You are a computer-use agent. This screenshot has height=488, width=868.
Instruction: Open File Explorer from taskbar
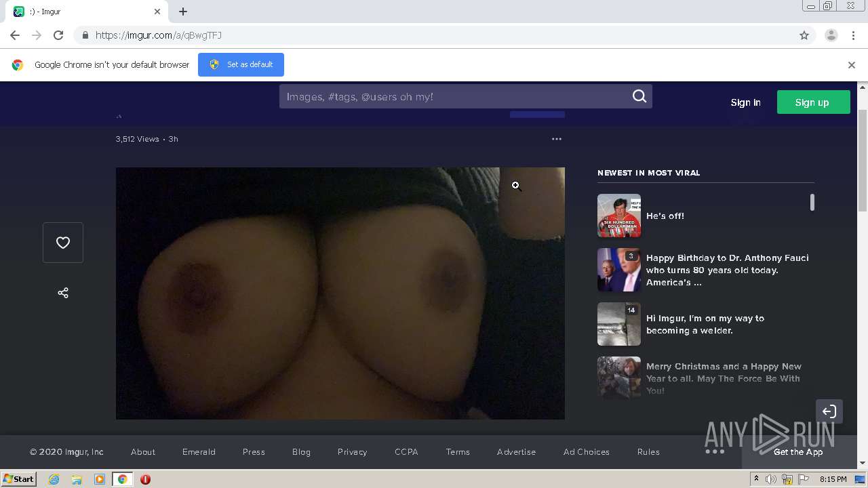coord(77,479)
